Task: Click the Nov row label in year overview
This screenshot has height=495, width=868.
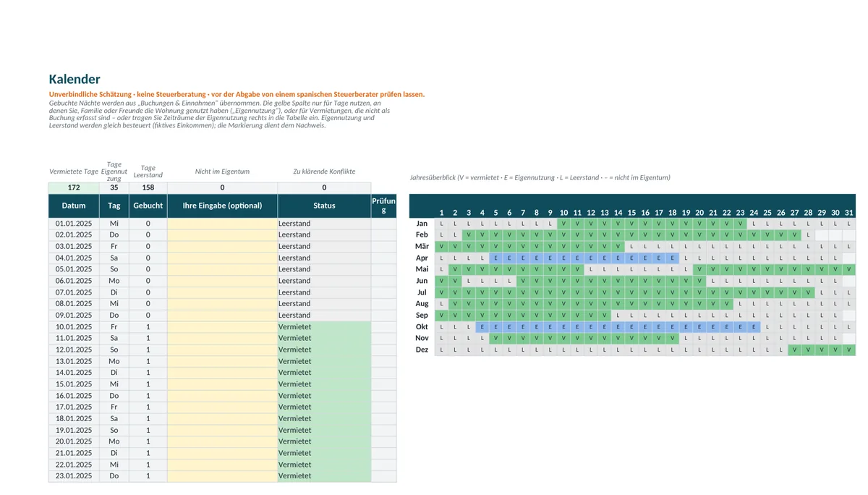Action: pos(422,338)
